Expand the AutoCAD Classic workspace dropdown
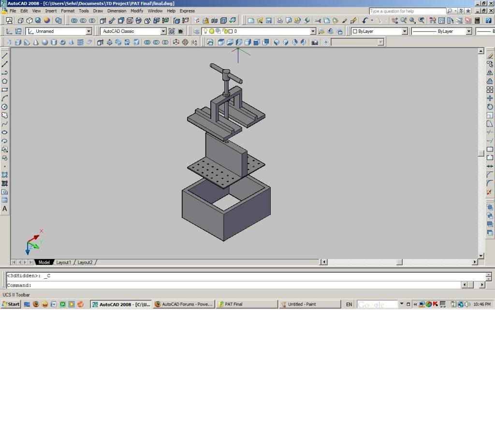 click(x=163, y=31)
